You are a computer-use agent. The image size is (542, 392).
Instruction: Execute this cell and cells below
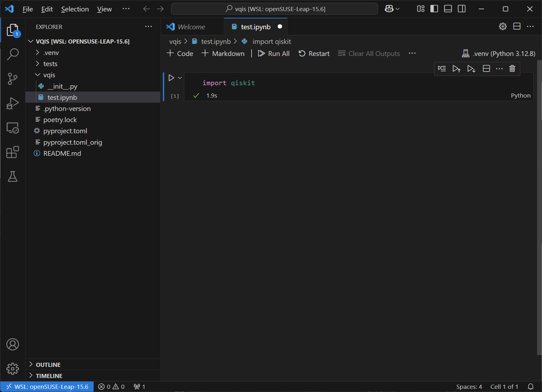[471, 68]
